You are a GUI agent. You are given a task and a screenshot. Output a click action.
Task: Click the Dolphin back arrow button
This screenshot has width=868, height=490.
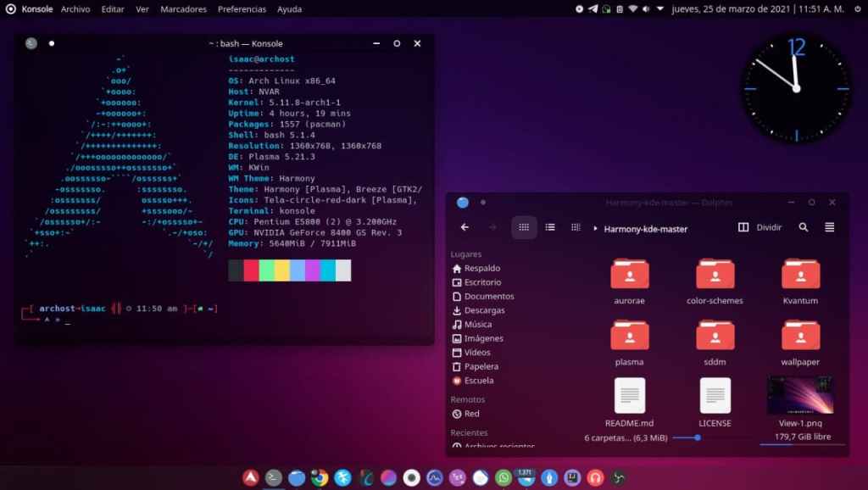point(465,227)
